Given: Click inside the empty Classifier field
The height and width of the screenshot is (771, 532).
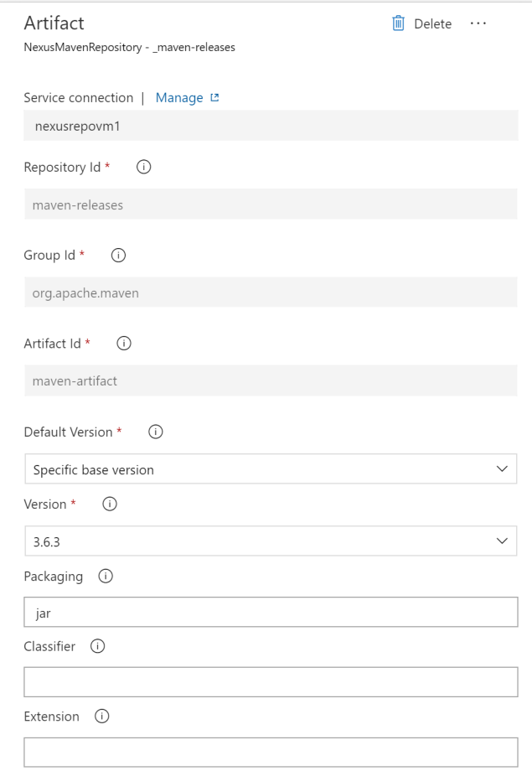Looking at the screenshot, I should coord(268,680).
